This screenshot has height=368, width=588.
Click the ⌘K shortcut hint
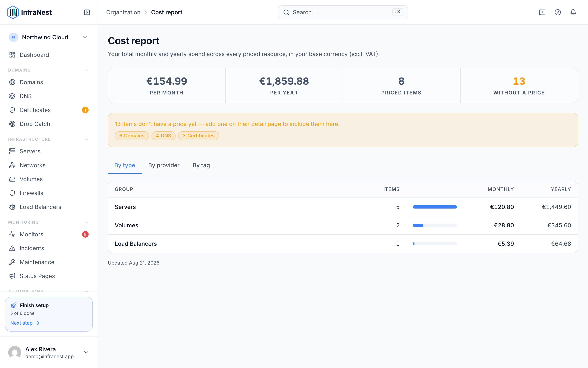[398, 12]
